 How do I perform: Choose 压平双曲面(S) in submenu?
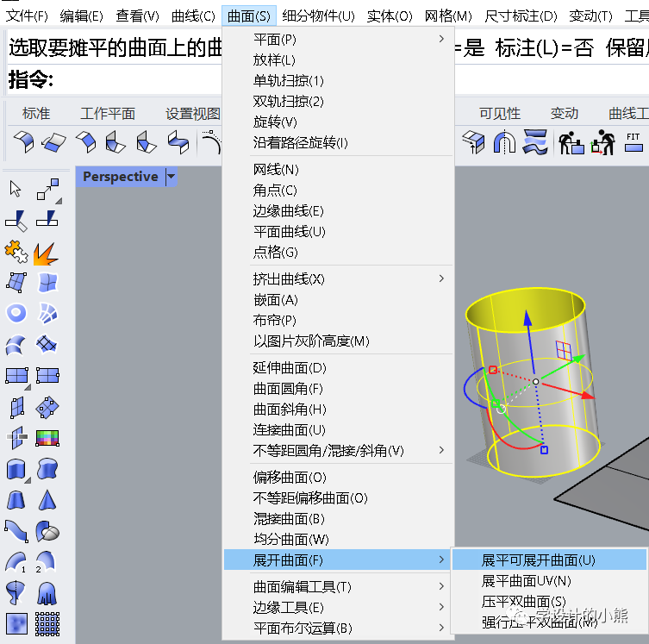tap(549, 602)
